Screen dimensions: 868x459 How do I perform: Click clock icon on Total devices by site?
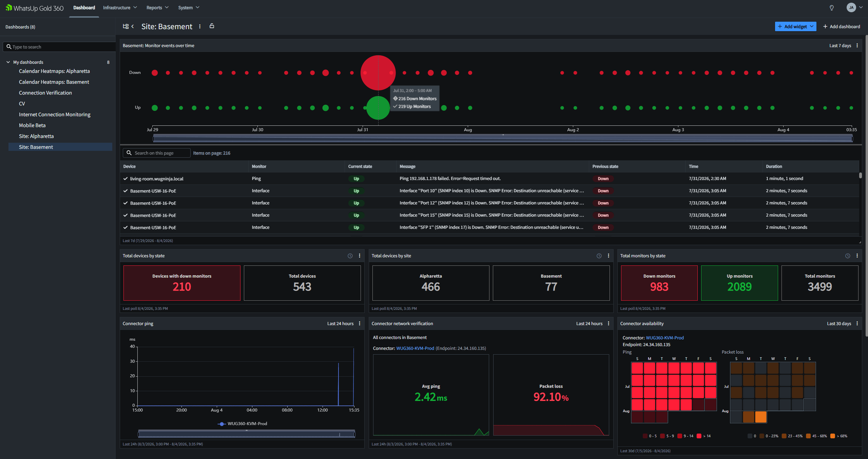[599, 256]
